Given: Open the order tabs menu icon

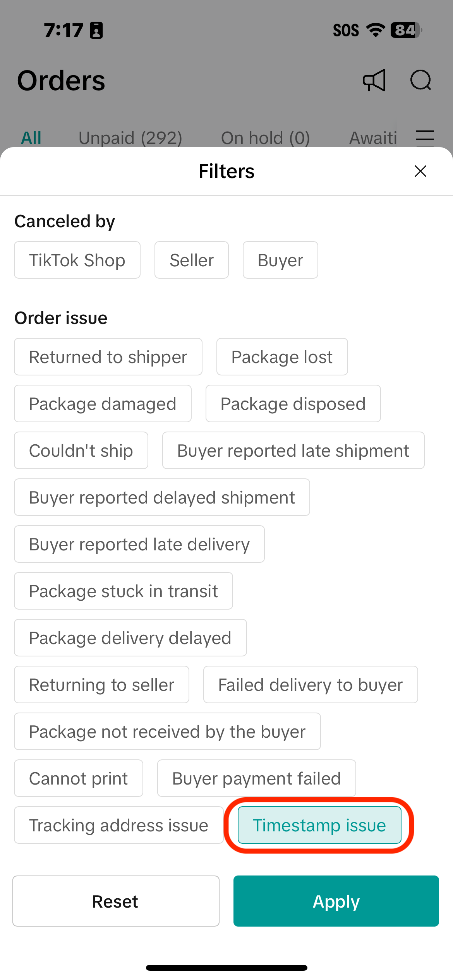Looking at the screenshot, I should [425, 138].
